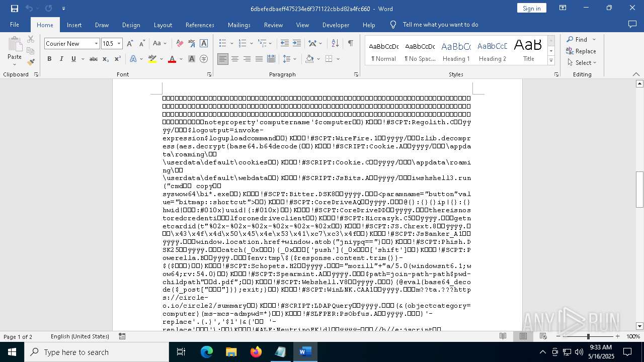Pick the text highlight color
Screen dimensions: 644x362
(x=152, y=59)
